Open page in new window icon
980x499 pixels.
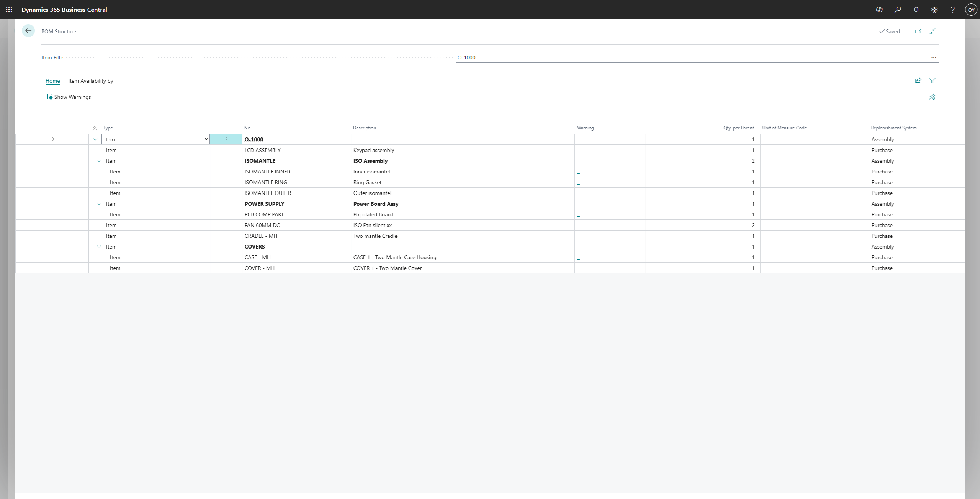[x=918, y=31]
